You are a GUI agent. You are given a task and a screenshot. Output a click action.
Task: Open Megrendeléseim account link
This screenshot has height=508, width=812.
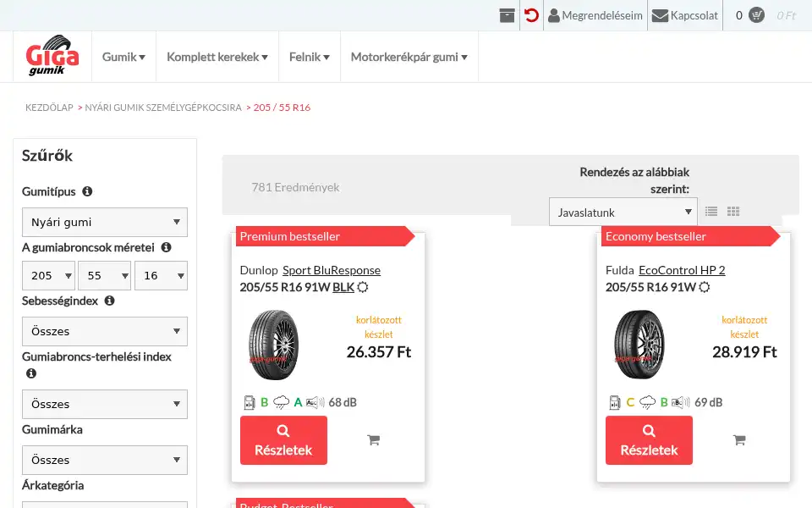click(x=595, y=15)
